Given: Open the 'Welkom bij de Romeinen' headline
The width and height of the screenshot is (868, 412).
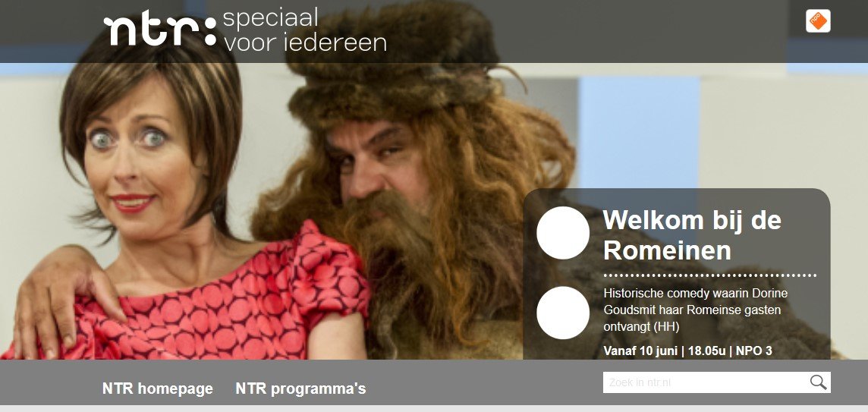Looking at the screenshot, I should point(691,235).
